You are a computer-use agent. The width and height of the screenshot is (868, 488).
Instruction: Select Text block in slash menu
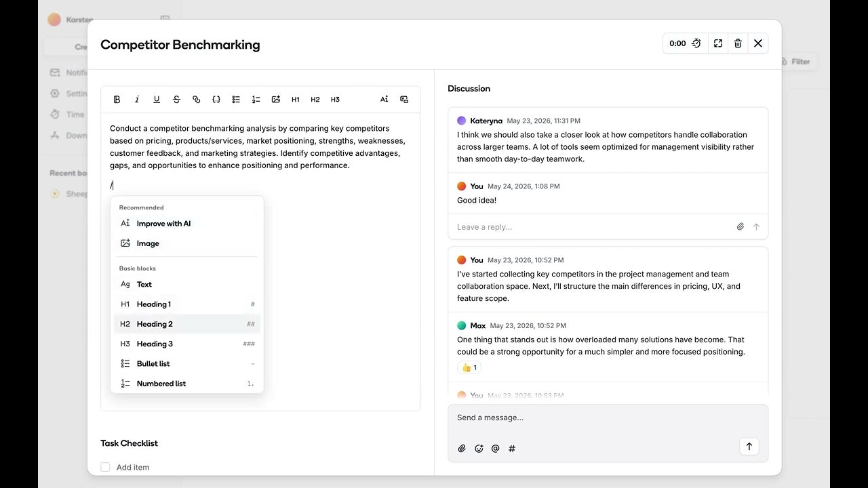click(x=187, y=285)
